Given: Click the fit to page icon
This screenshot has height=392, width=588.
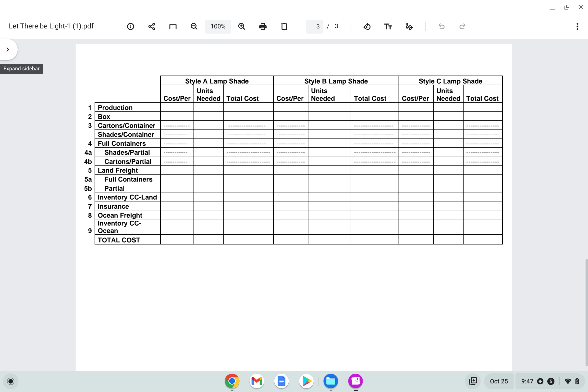Looking at the screenshot, I should click(173, 26).
